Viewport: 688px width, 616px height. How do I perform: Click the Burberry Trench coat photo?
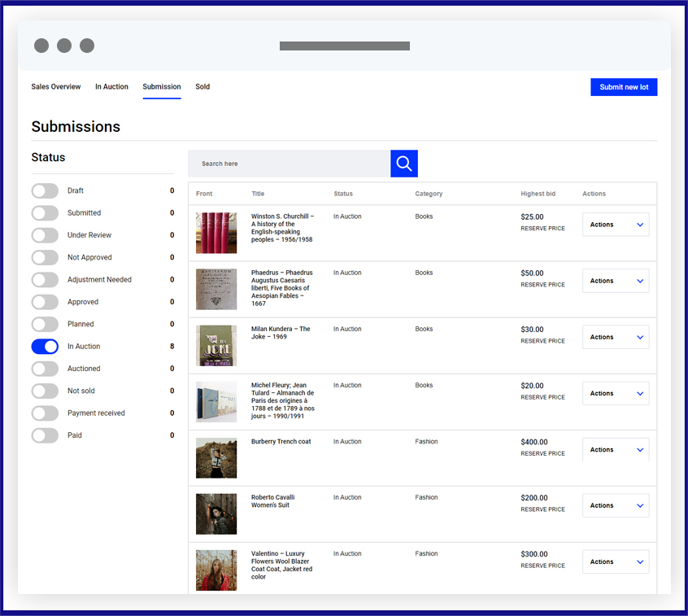(216, 458)
